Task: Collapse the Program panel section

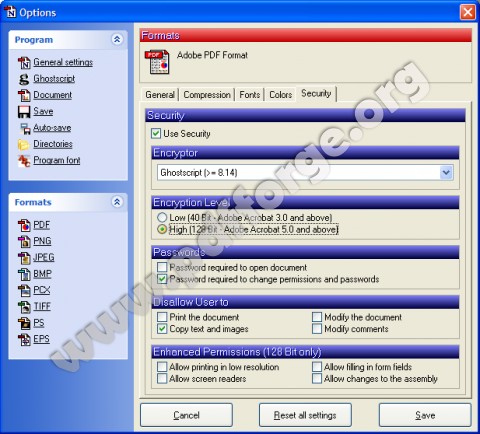Action: click(117, 40)
